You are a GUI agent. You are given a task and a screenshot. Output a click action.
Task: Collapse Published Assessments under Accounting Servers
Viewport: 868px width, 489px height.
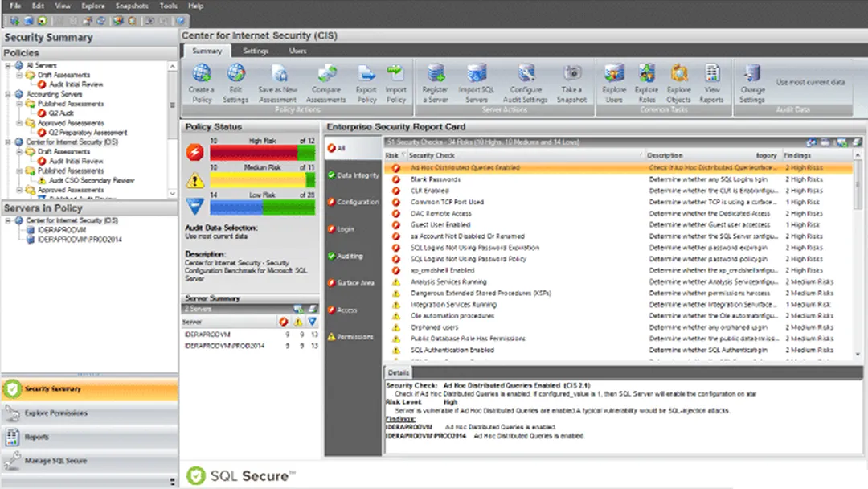tap(19, 104)
